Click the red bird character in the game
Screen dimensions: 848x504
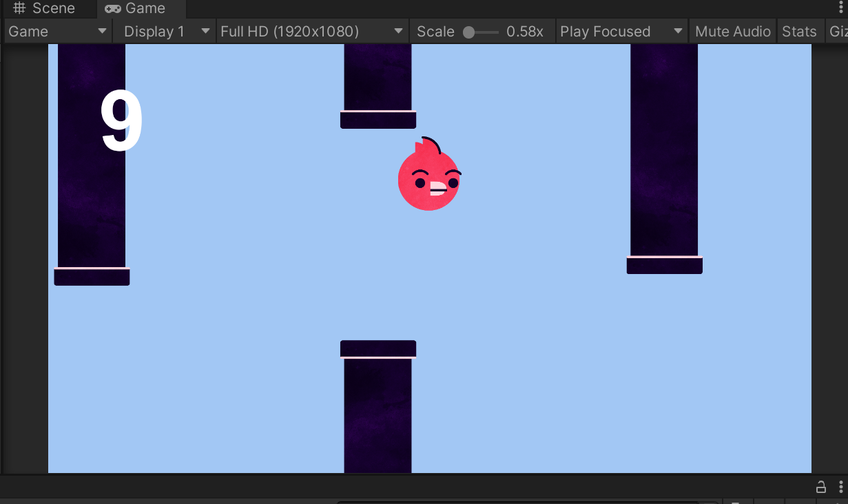pos(429,174)
